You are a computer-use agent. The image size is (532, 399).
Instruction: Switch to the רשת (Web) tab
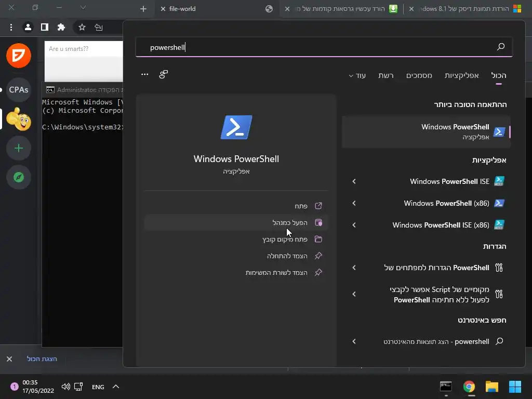click(386, 75)
